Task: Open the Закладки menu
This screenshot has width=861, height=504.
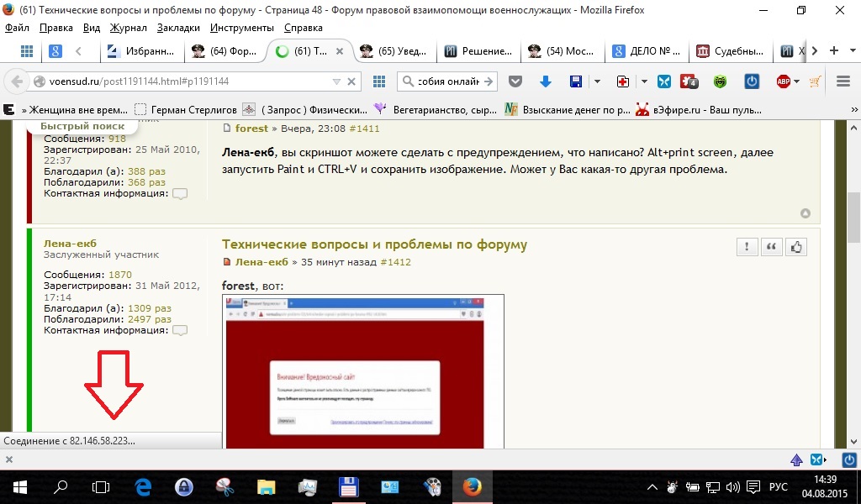Action: tap(178, 27)
